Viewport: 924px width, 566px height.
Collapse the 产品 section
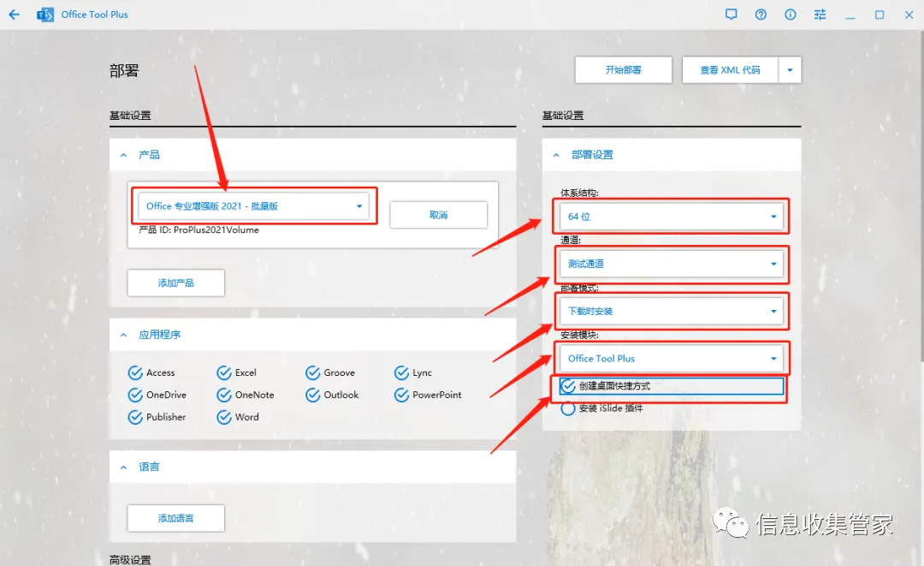pos(123,155)
